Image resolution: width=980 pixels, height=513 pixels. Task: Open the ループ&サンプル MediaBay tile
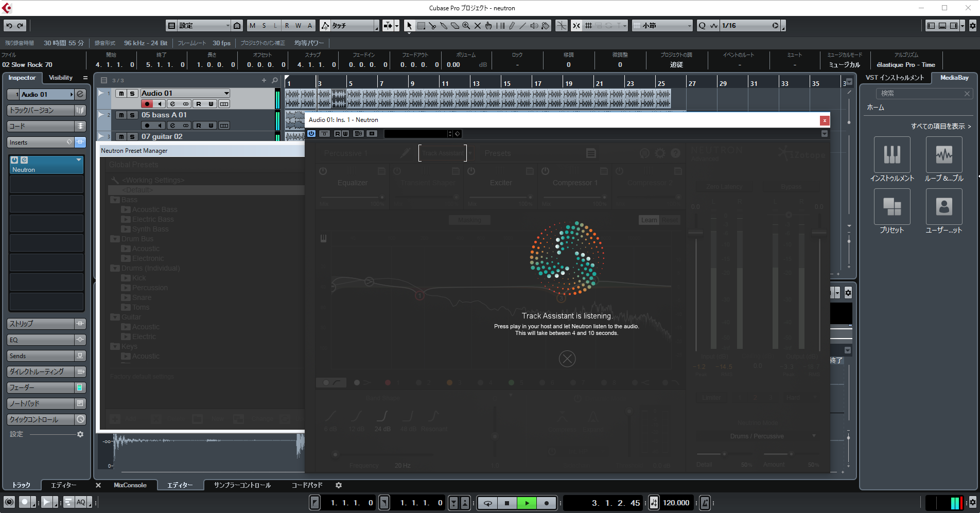click(x=944, y=154)
